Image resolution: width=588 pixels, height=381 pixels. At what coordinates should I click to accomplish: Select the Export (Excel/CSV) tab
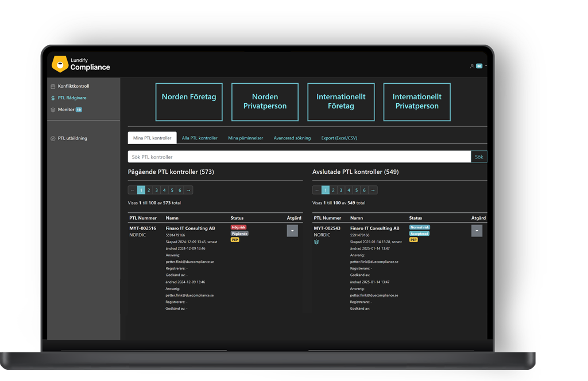[x=339, y=138]
